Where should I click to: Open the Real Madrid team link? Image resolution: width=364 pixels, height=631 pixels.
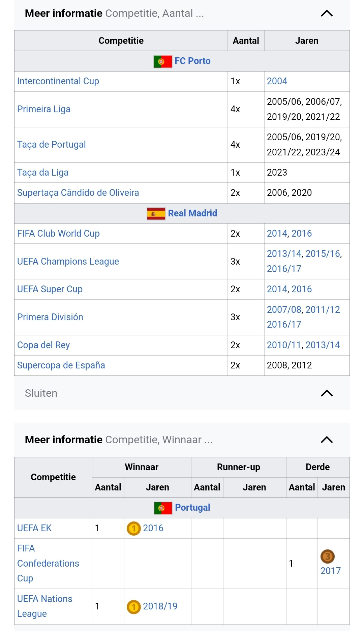192,213
